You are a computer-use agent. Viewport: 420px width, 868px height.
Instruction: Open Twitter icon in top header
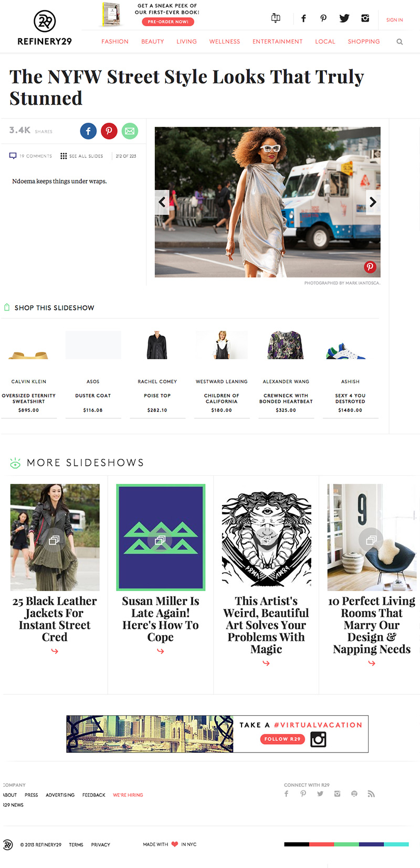coord(344,18)
